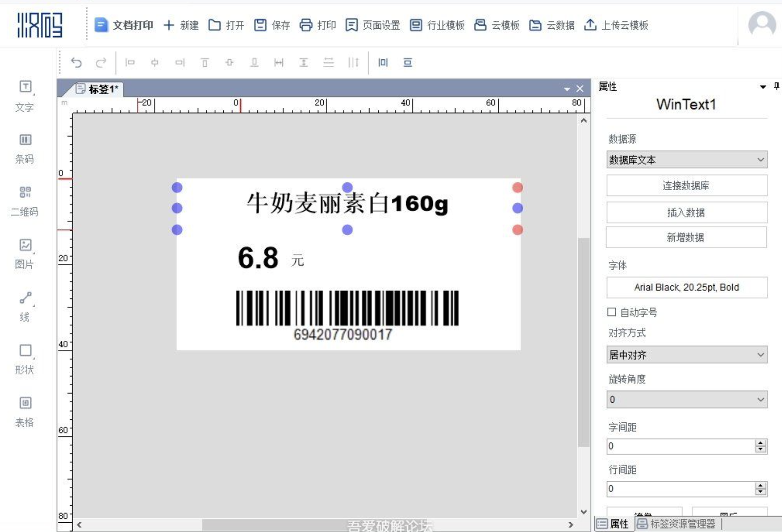Select the 图片 image tool
The width and height of the screenshot is (782, 532).
[25, 253]
